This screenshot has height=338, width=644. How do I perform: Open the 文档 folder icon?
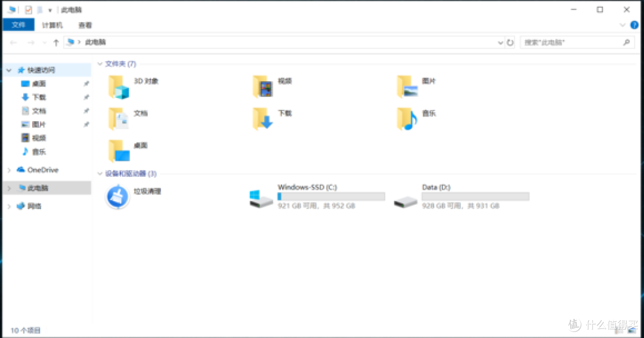pyautogui.click(x=119, y=119)
